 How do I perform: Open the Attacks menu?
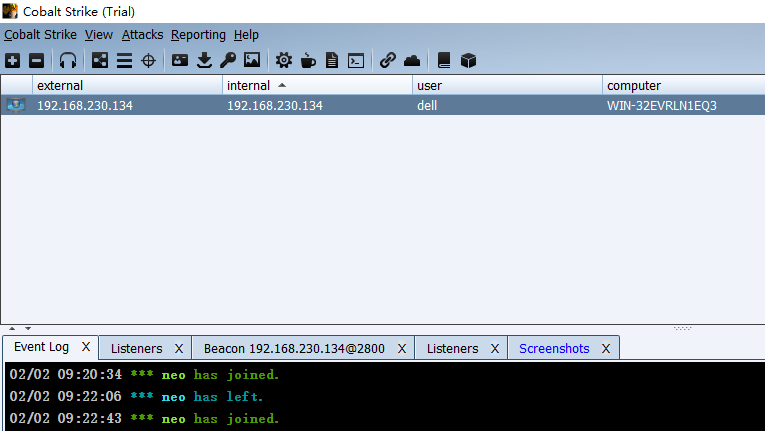142,35
